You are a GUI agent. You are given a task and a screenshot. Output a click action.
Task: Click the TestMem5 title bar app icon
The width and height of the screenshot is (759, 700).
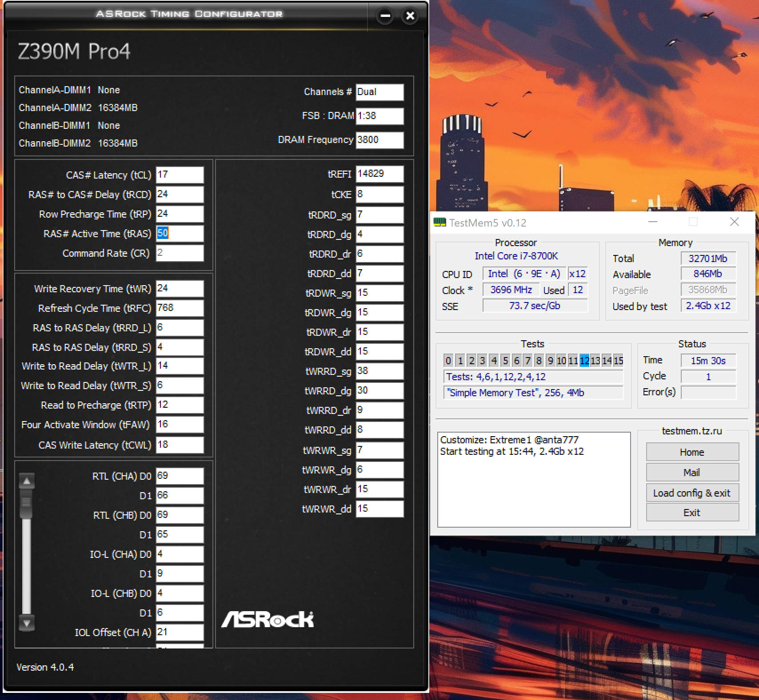[439, 222]
